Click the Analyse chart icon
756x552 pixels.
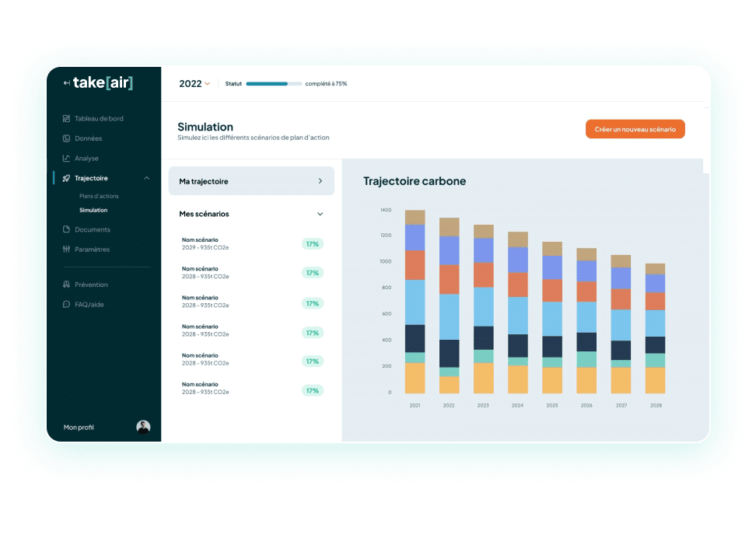pos(67,158)
